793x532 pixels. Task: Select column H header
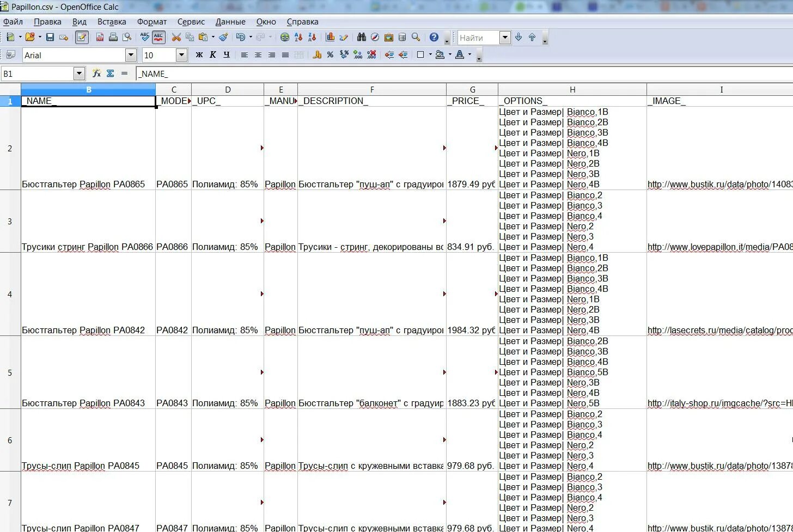pos(572,90)
